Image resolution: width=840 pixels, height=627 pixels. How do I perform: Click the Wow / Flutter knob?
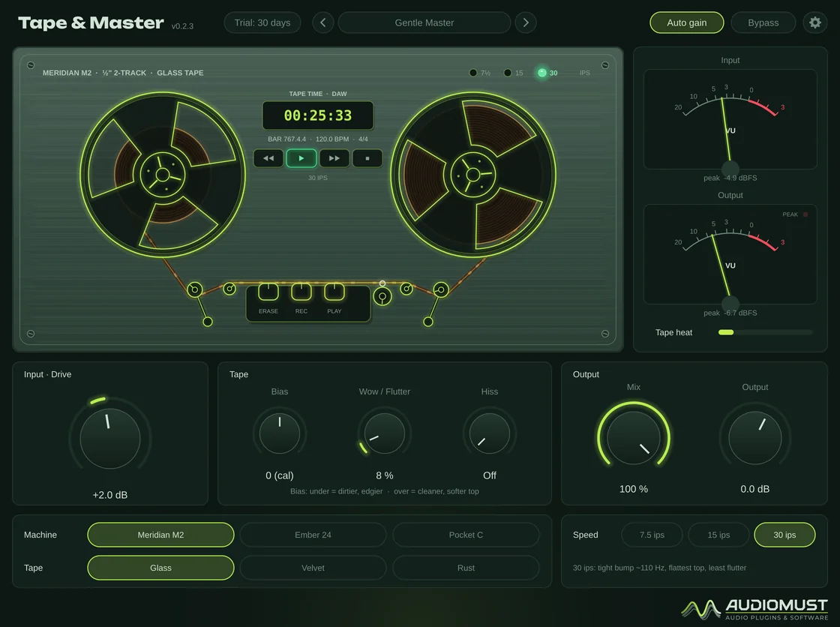tap(385, 433)
